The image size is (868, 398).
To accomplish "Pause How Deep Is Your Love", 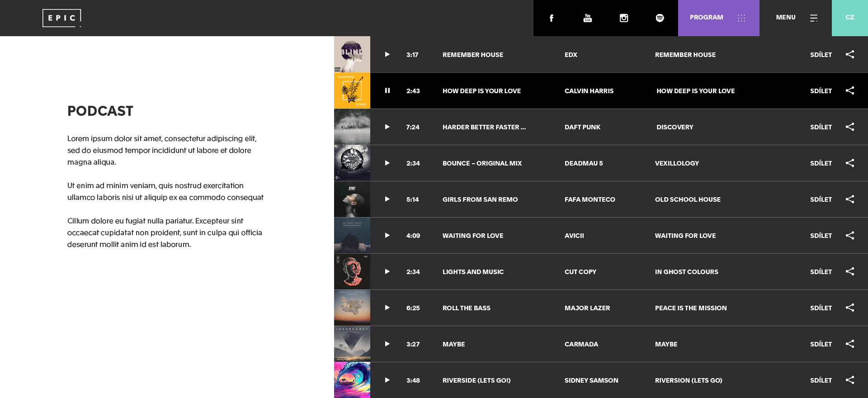I will [x=387, y=90].
